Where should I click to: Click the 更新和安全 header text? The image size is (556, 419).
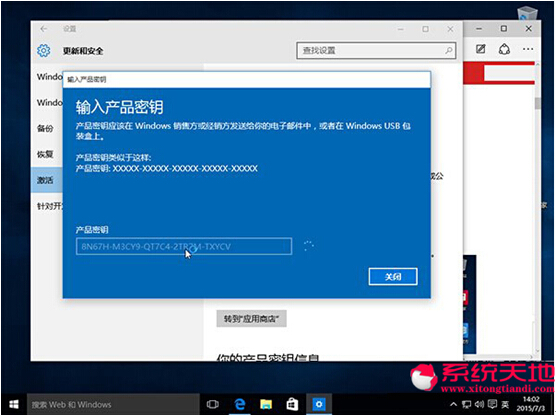coord(83,51)
